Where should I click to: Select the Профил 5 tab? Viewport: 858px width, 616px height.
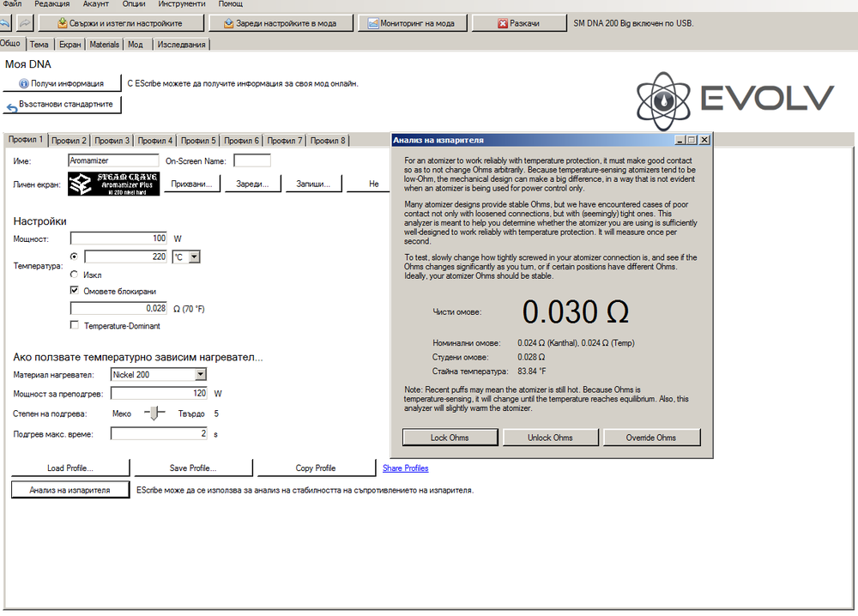pos(199,141)
